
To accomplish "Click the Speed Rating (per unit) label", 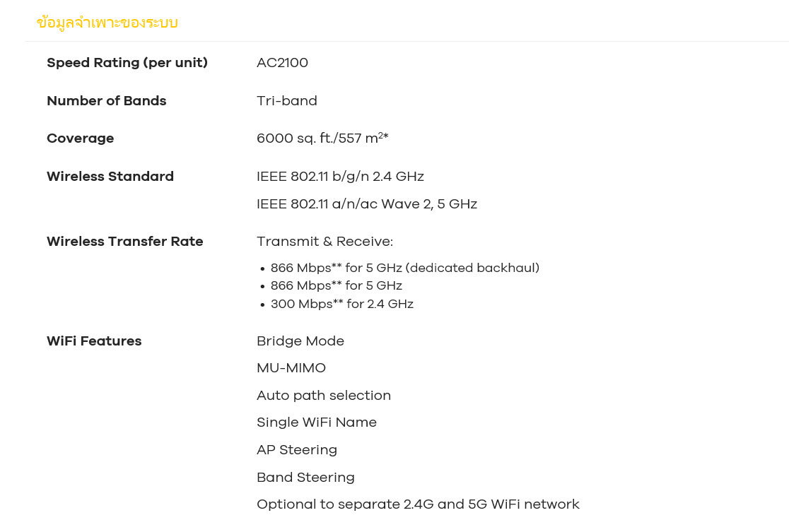I will (127, 63).
